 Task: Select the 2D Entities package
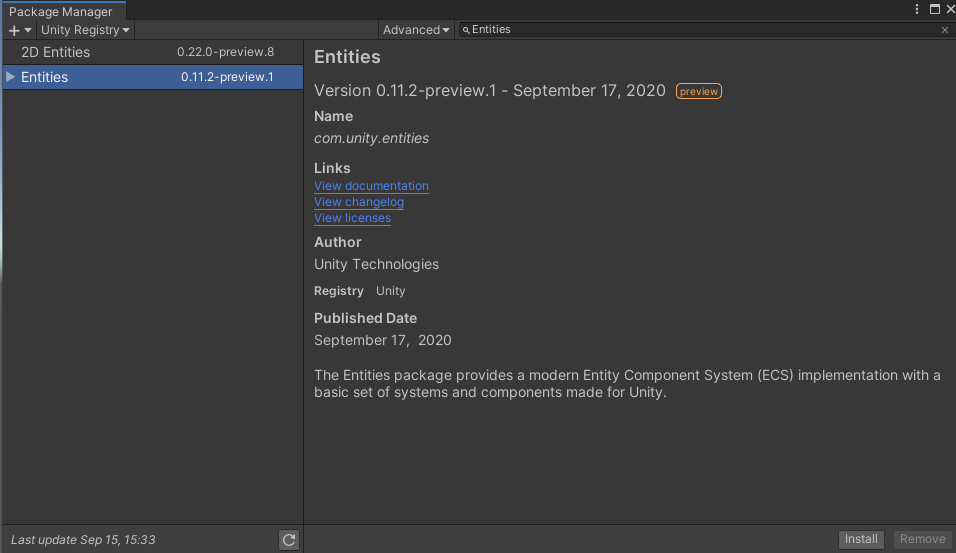tap(152, 52)
